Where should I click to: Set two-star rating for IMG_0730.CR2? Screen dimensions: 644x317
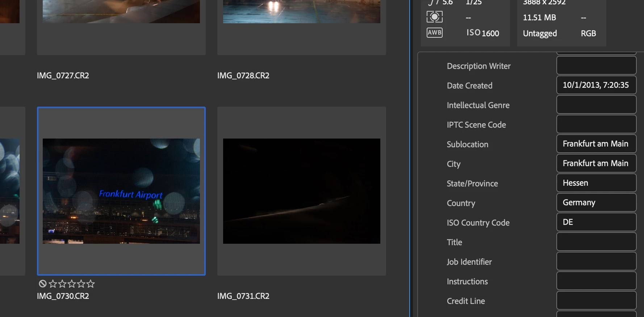click(x=62, y=284)
